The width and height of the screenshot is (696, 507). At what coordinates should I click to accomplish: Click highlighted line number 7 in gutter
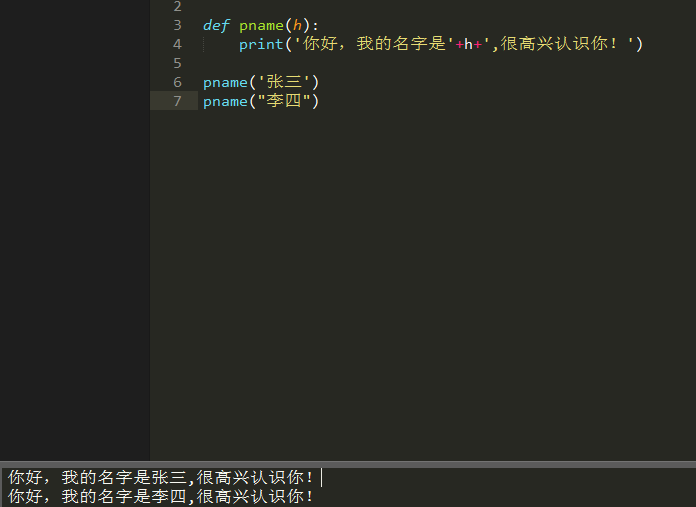click(178, 101)
